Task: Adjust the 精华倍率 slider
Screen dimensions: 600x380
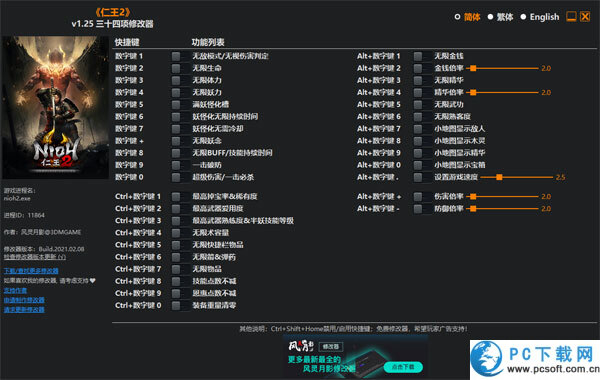Action: (x=502, y=93)
